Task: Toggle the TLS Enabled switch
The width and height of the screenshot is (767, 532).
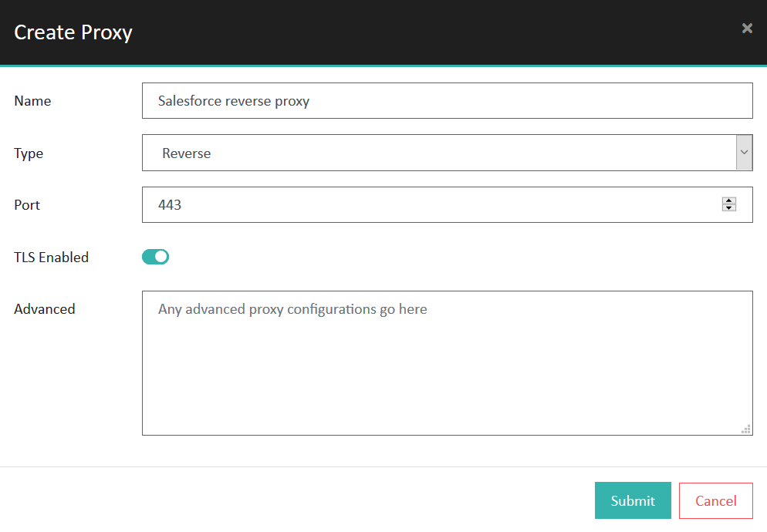Action: pos(156,257)
